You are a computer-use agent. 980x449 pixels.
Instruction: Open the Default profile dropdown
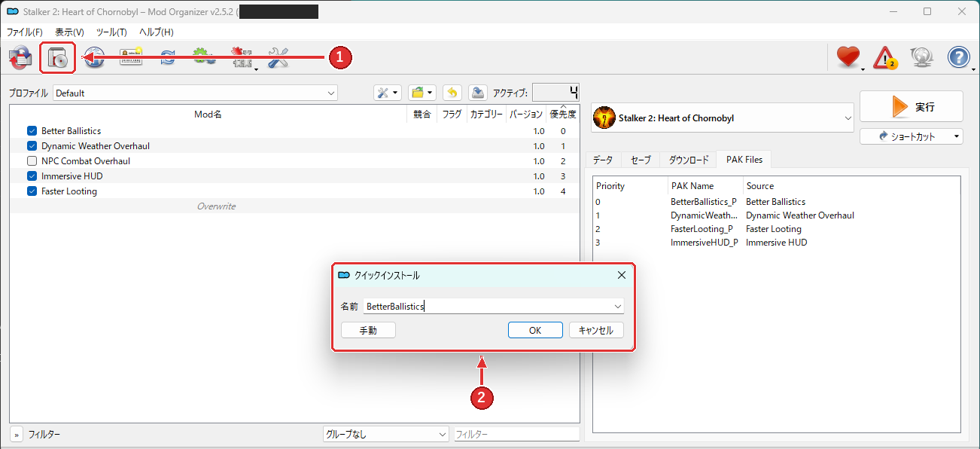click(195, 93)
